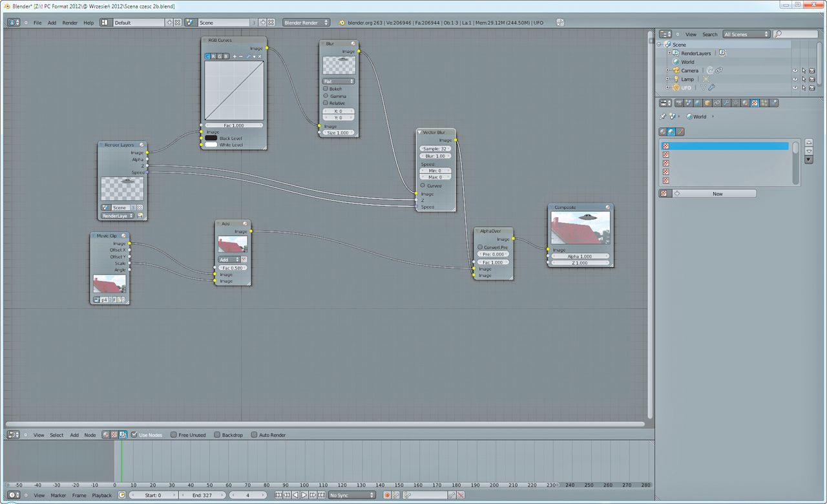This screenshot has height=504, width=827.
Task: Open the Blender Render engine dropdown
Action: point(306,22)
